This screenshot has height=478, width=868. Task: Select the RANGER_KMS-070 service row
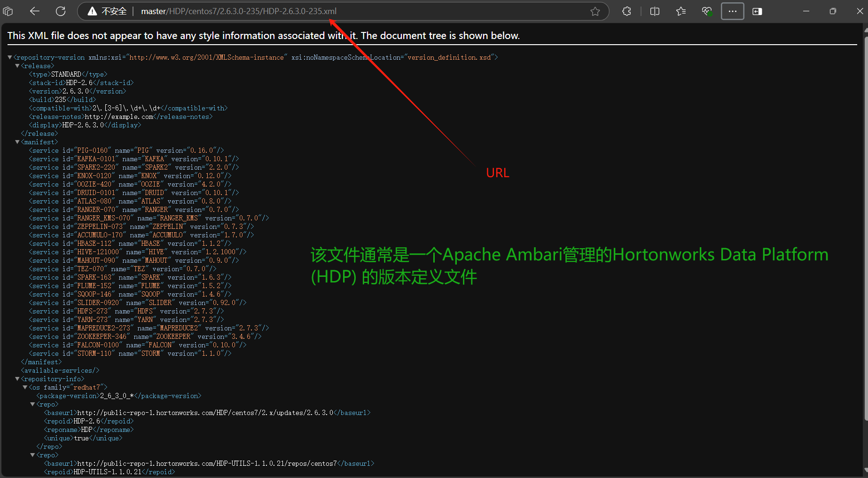point(149,218)
